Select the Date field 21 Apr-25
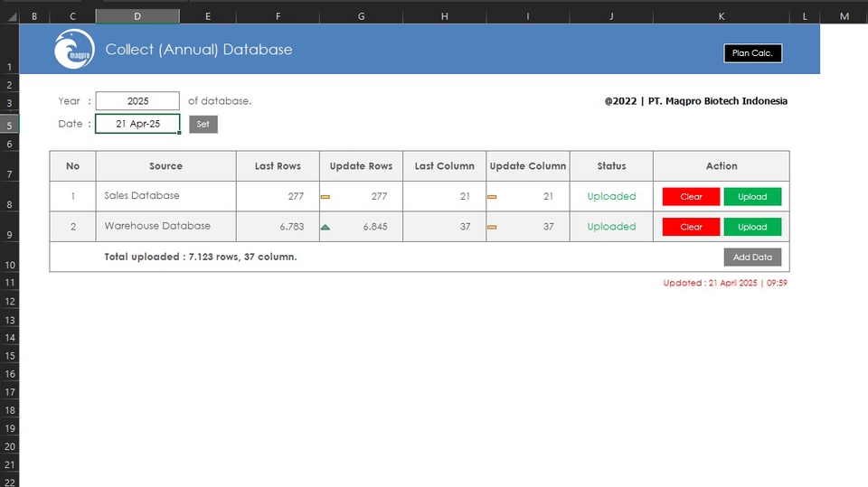This screenshot has height=487, width=868. point(137,124)
